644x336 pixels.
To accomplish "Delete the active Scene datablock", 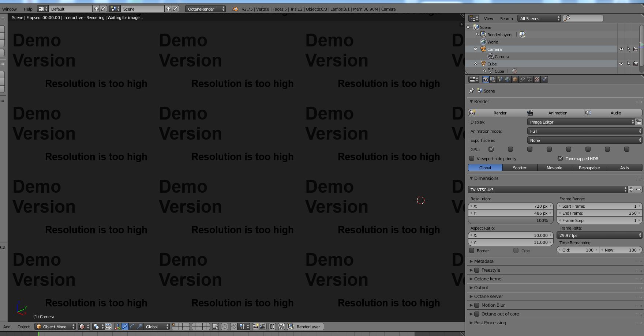I will (x=175, y=9).
